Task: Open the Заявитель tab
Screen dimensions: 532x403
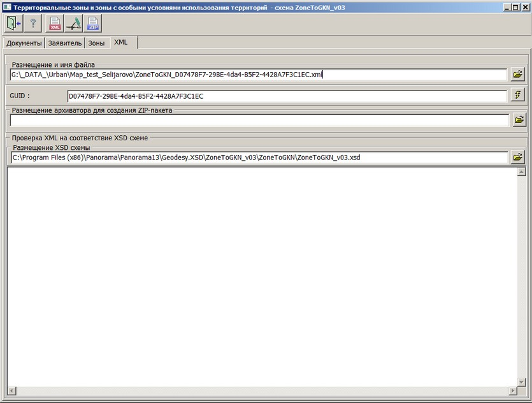Action: 65,43
